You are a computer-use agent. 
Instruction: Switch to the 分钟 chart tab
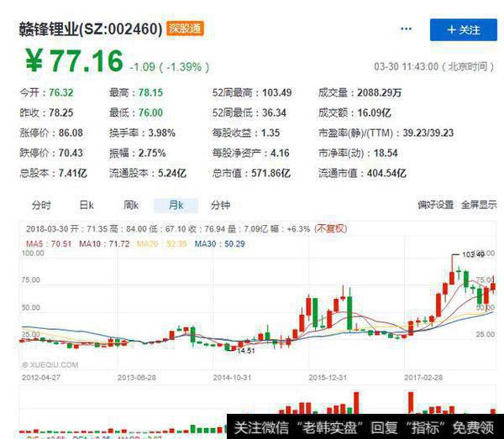pyautogui.click(x=220, y=205)
